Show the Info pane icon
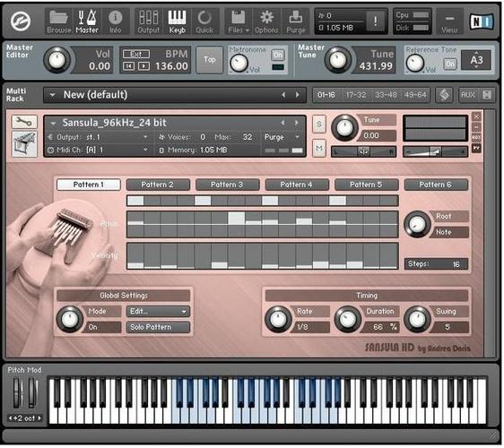 pyautogui.click(x=115, y=22)
